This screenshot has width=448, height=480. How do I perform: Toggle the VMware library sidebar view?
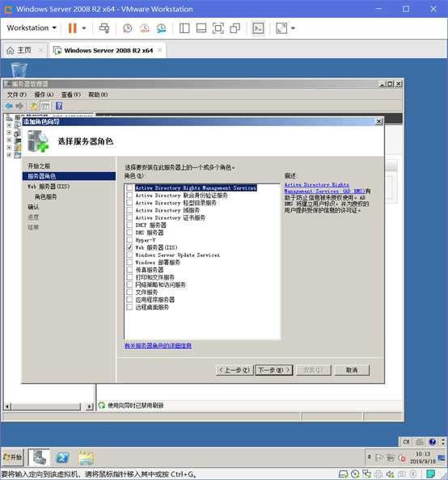(x=184, y=28)
